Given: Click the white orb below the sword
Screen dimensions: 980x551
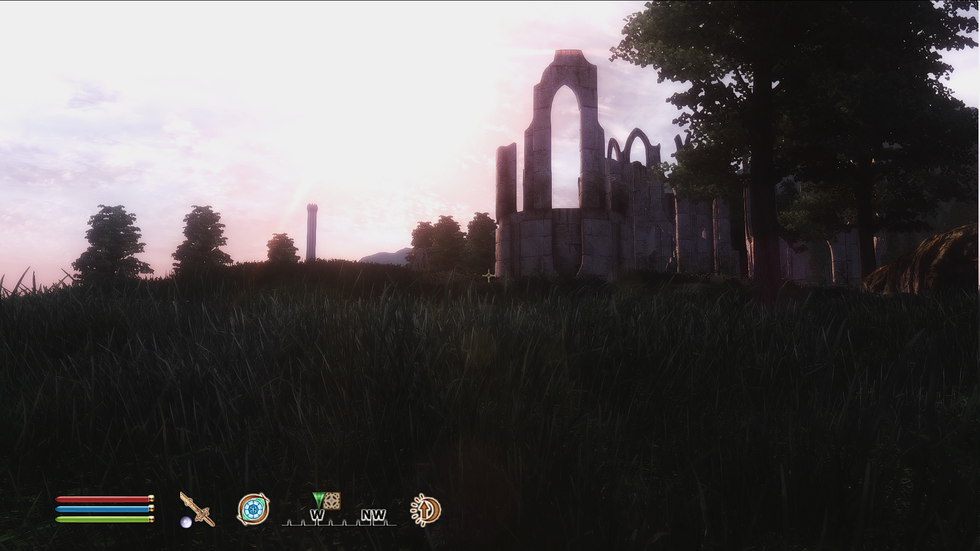Looking at the screenshot, I should pos(186,522).
